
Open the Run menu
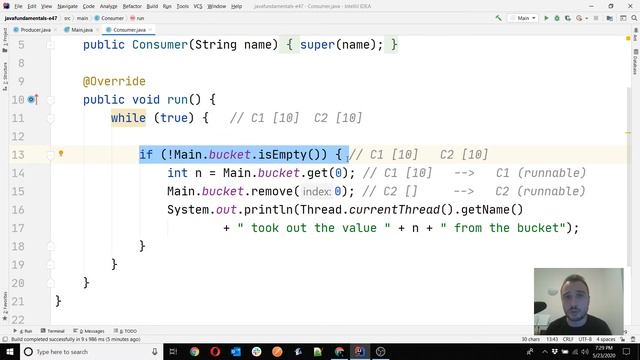point(167,6)
